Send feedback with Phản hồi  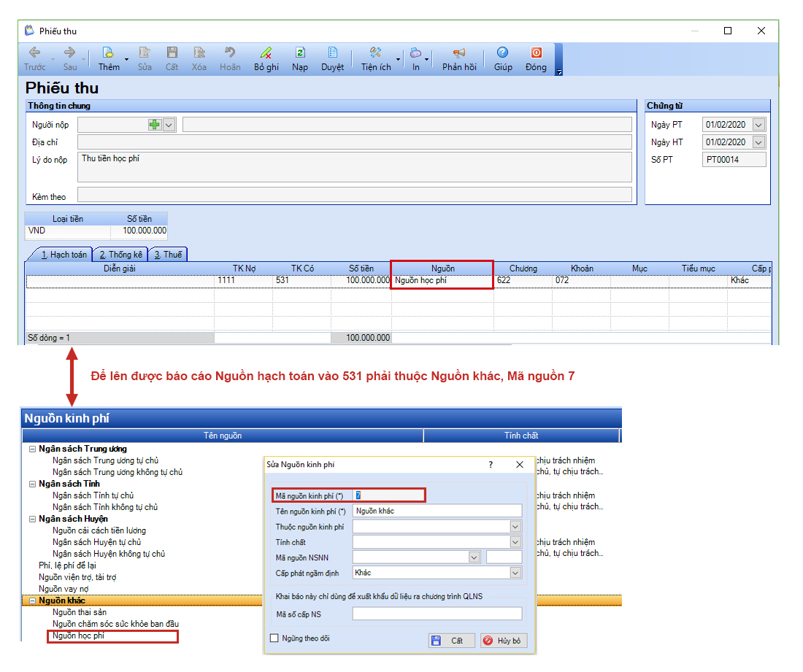click(459, 59)
